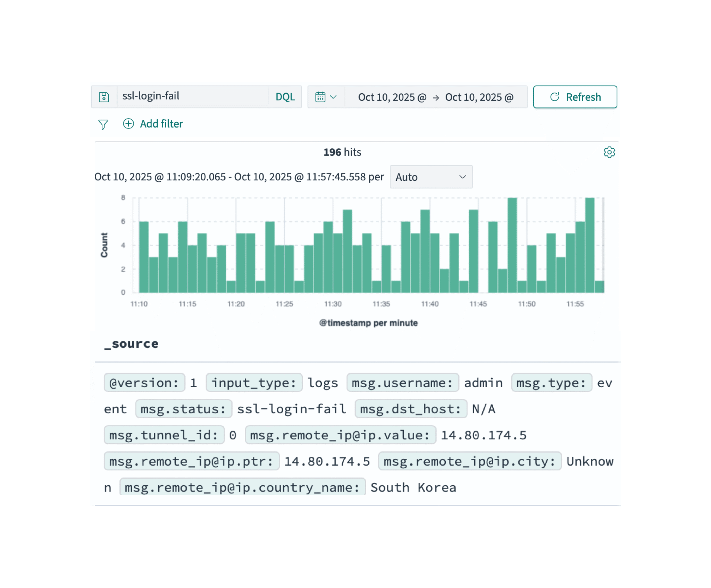This screenshot has width=711, height=588.
Task: Focus the ssl-login-fail query input
Action: [192, 97]
